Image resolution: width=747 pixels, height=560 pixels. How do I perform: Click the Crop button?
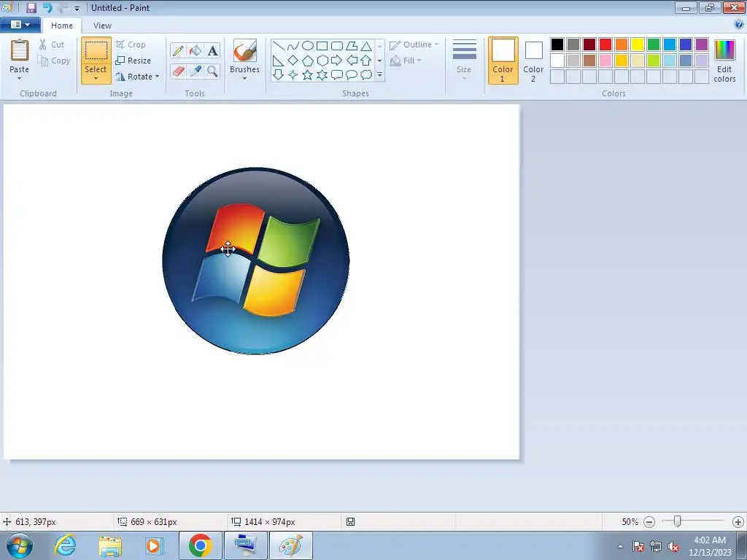click(x=131, y=44)
